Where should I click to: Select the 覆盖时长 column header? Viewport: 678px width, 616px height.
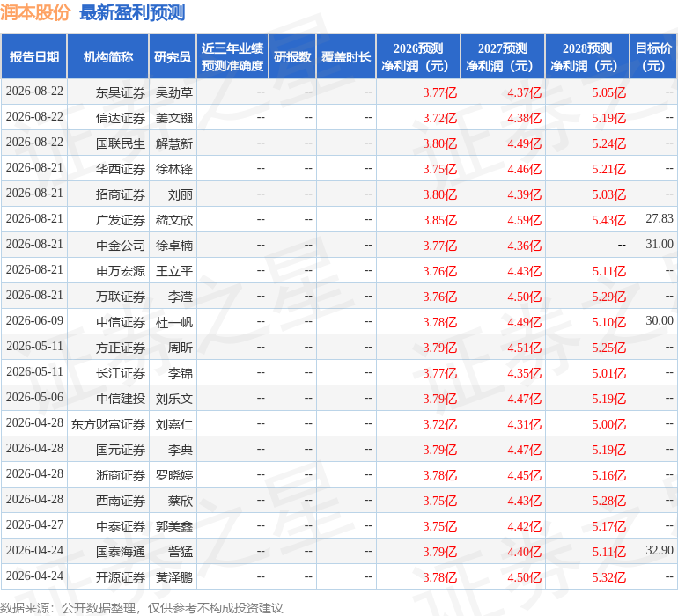346,56
